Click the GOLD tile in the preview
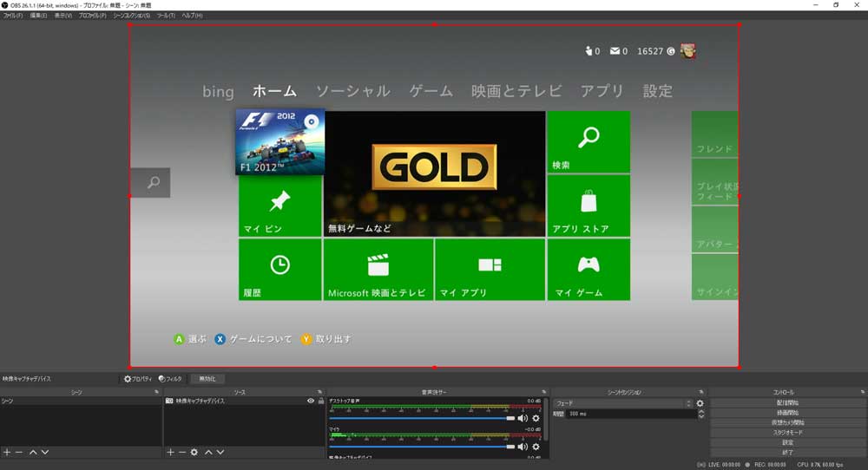 pos(435,173)
